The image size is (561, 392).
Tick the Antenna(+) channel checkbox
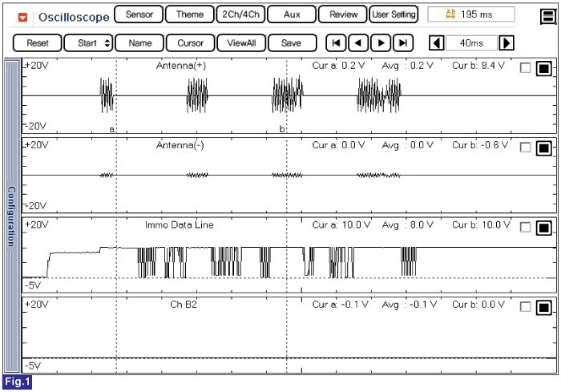(x=525, y=69)
